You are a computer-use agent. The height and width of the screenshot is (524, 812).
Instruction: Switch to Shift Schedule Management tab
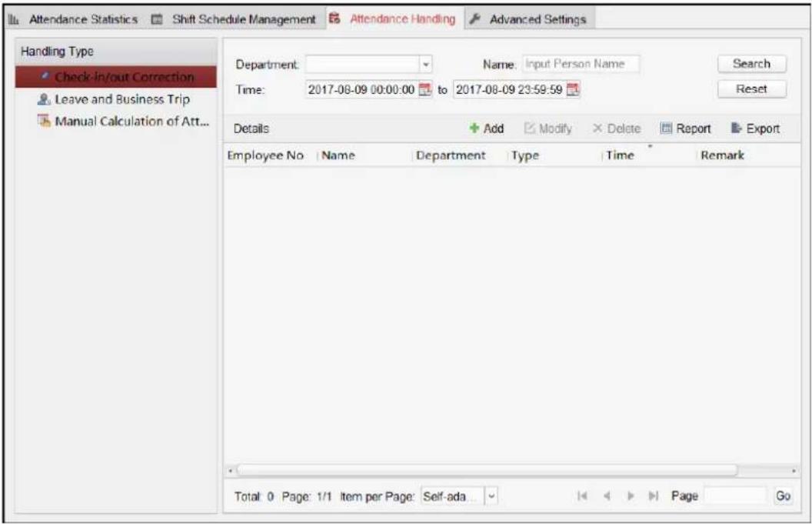(234, 20)
